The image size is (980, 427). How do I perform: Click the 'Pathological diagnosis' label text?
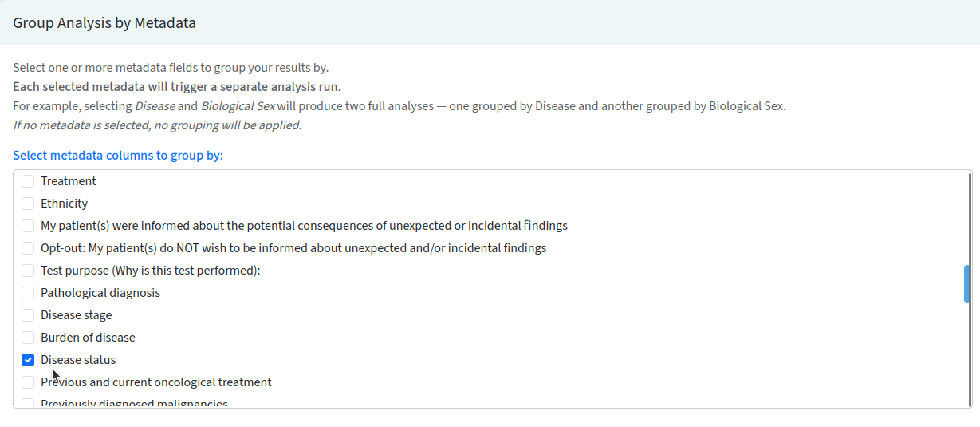point(100,293)
